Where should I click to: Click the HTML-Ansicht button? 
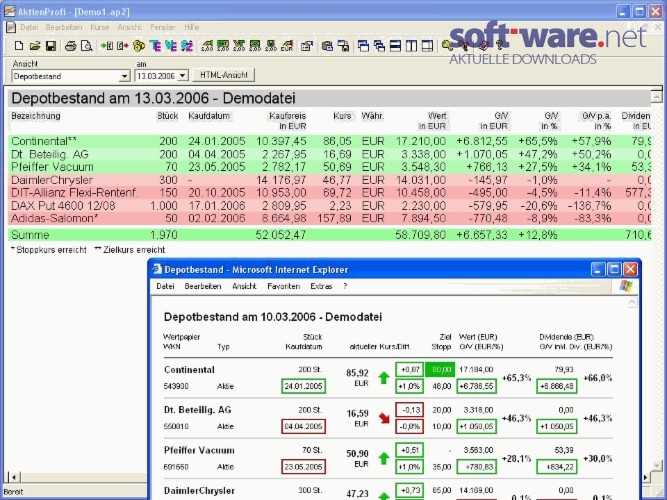224,75
